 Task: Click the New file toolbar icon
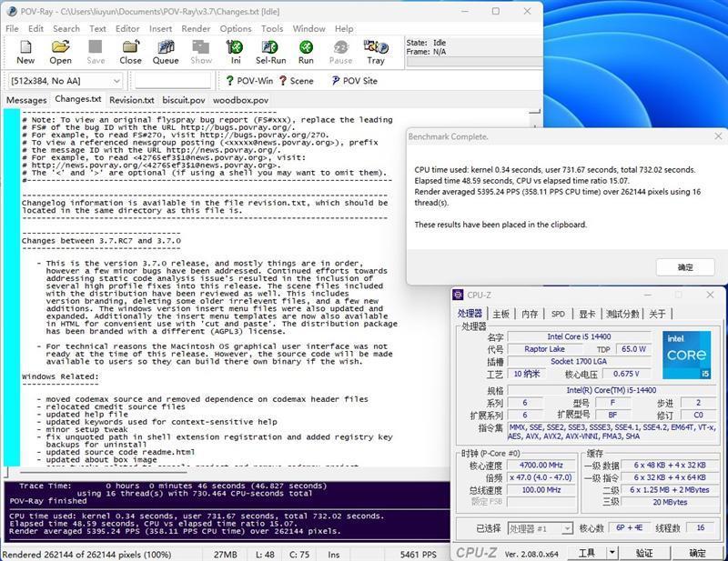click(x=25, y=52)
